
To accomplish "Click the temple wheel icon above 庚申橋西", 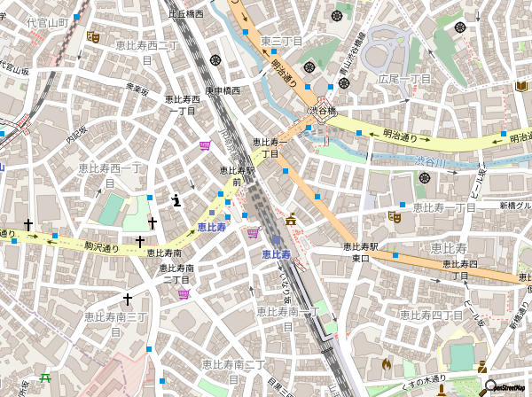I will 215,60.
